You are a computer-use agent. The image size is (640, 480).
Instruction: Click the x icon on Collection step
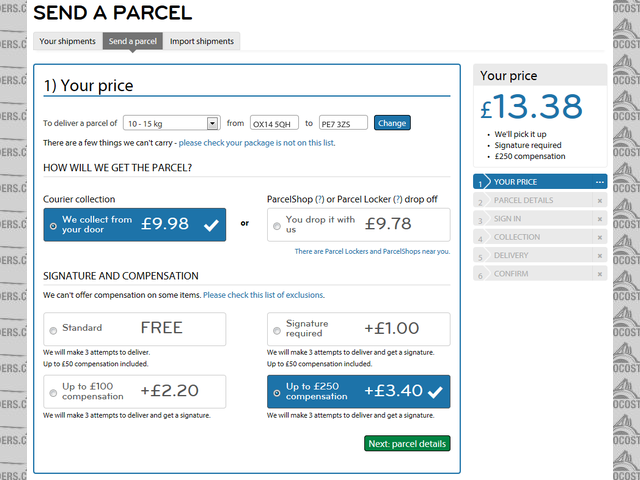click(x=599, y=237)
